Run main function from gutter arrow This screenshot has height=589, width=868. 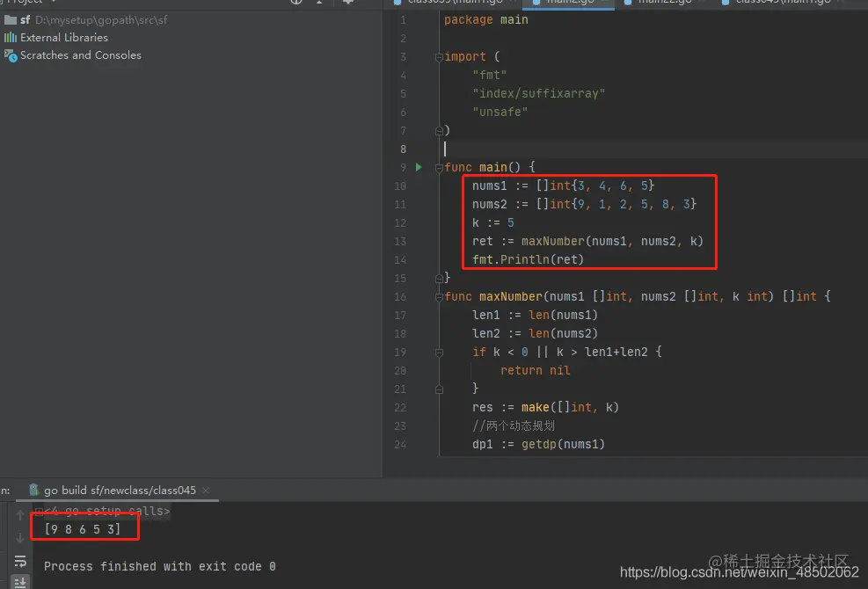tap(419, 167)
